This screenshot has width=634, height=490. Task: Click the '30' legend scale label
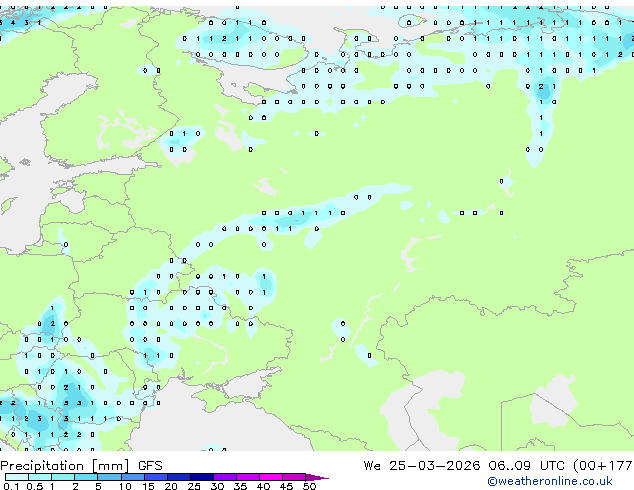click(217, 486)
